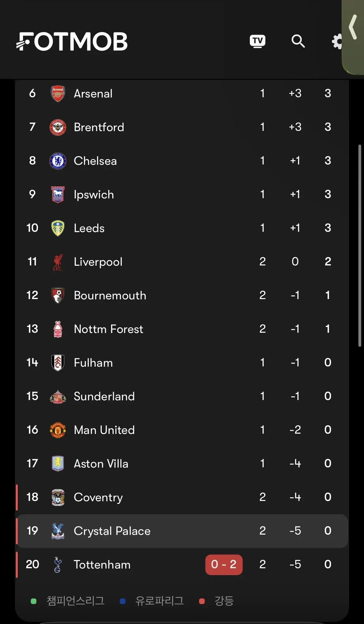Click the Man United crest
The width and height of the screenshot is (364, 624).
58,430
